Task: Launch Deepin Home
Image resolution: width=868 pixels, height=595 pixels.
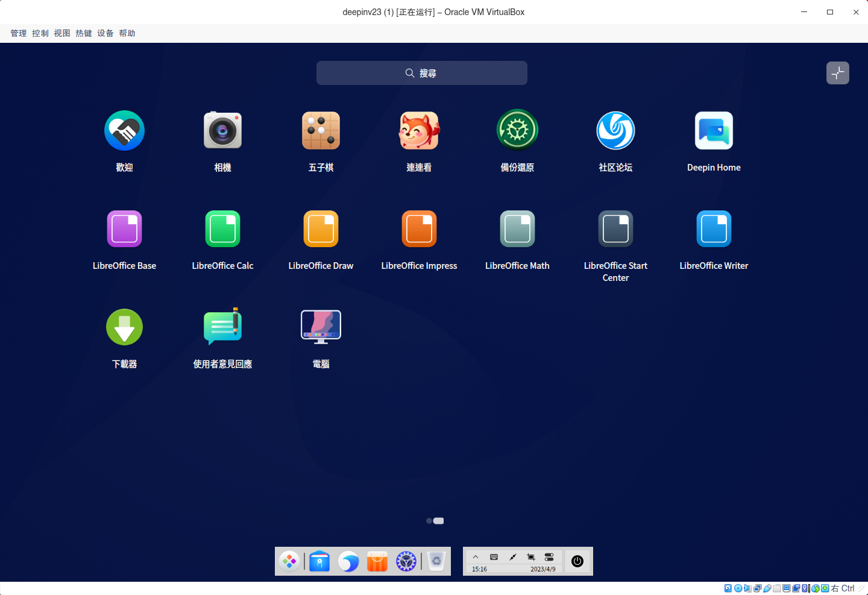Action: pyautogui.click(x=714, y=130)
